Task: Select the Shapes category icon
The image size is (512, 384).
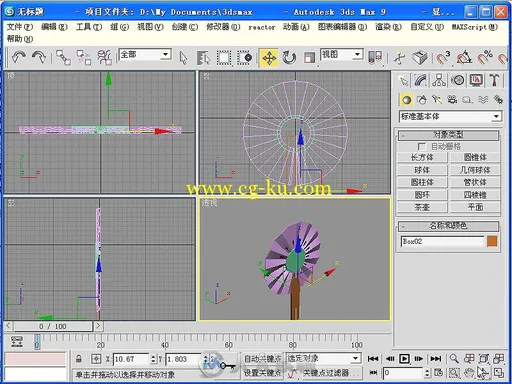Action: (x=422, y=100)
